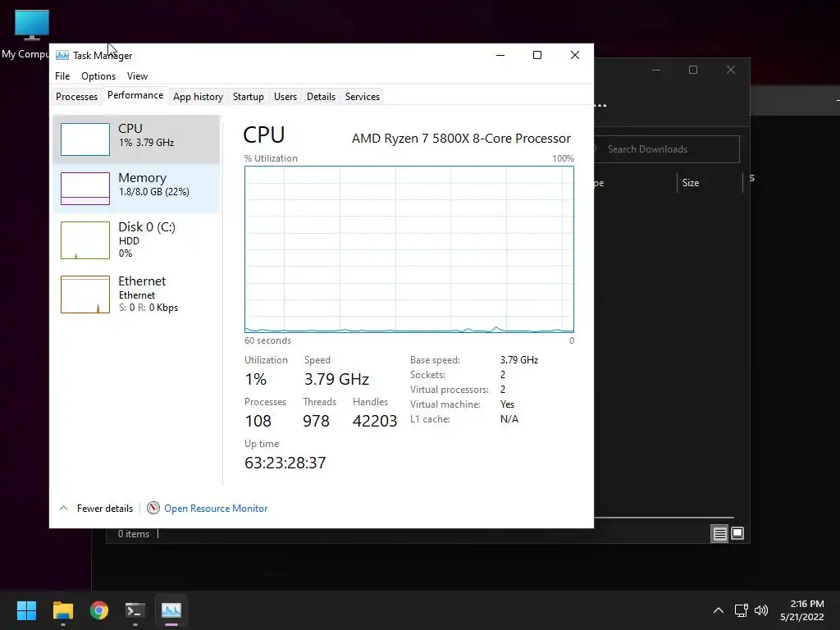The image size is (840, 630).
Task: Switch to the Services tab
Action: point(362,97)
